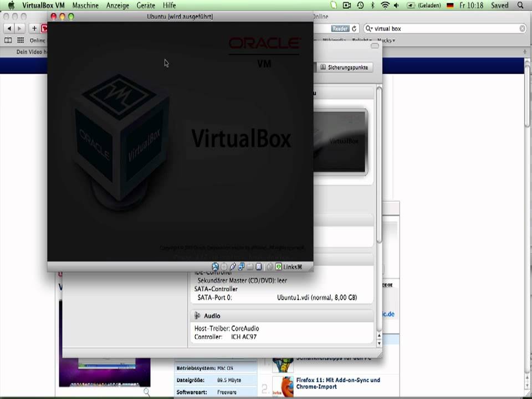Click the magnifier zoom icon below web screenshot
This screenshot has width=532, height=399.
(x=146, y=392)
